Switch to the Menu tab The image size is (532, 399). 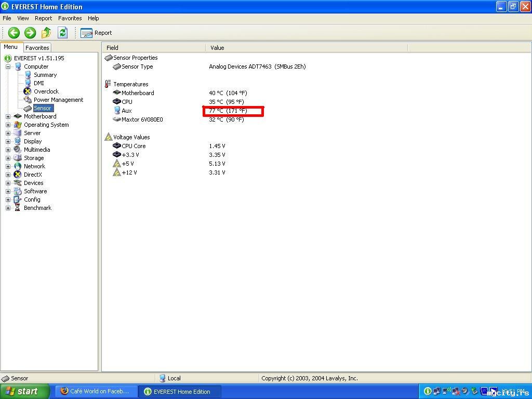pyautogui.click(x=11, y=47)
